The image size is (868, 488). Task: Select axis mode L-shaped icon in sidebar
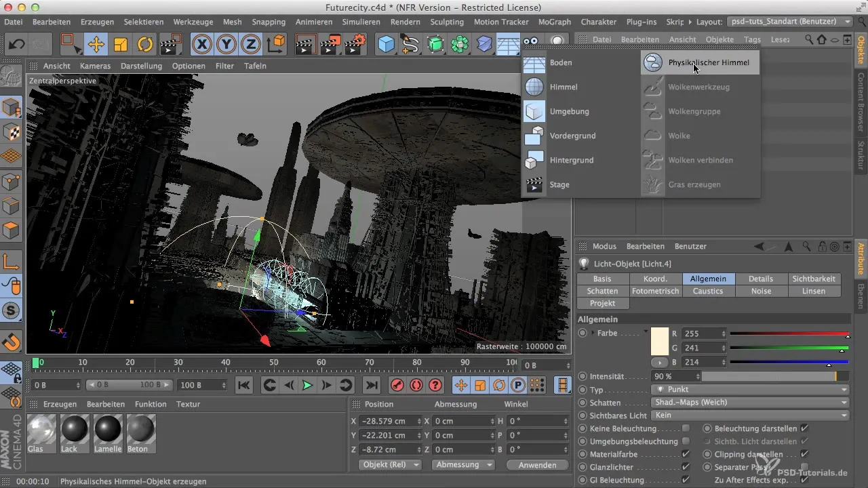(12, 261)
